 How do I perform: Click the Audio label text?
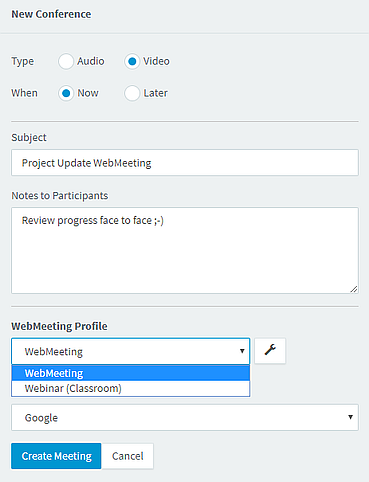tap(91, 61)
